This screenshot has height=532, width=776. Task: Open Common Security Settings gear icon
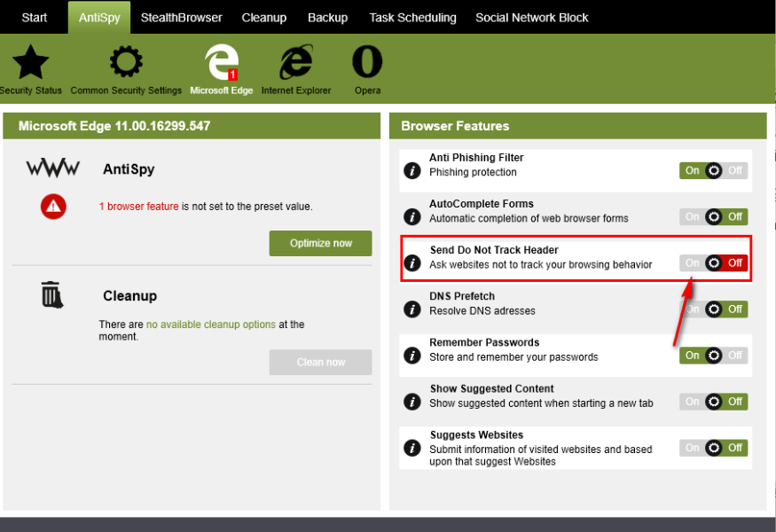click(126, 62)
